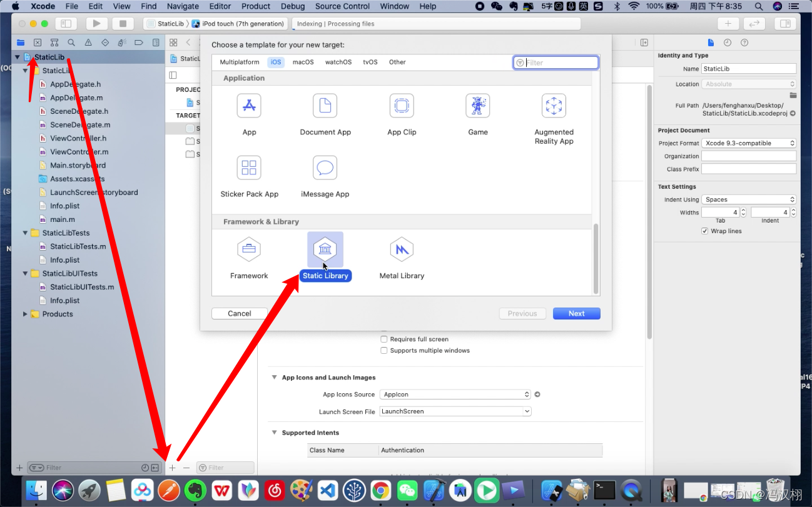Toggle the navigator panel button
This screenshot has width=812, height=507.
pos(66,24)
